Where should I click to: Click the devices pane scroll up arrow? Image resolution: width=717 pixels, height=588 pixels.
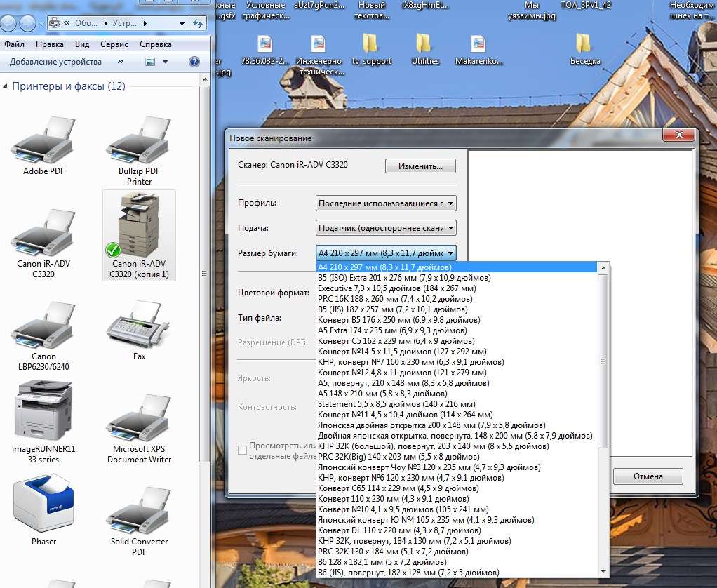[205, 79]
